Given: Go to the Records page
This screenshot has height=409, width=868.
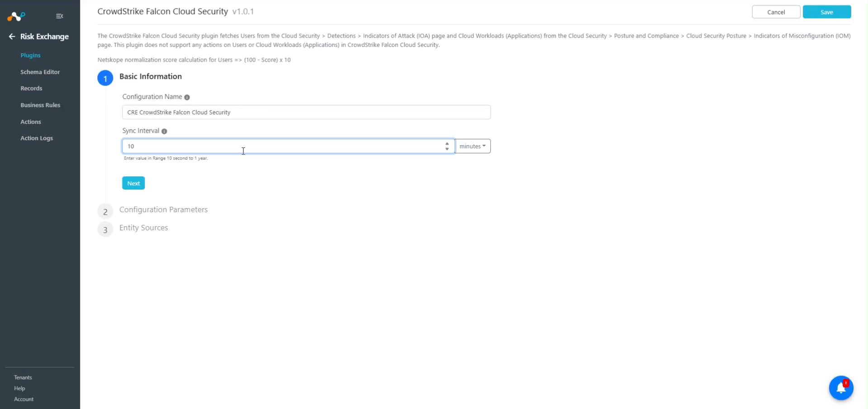Looking at the screenshot, I should click(31, 88).
